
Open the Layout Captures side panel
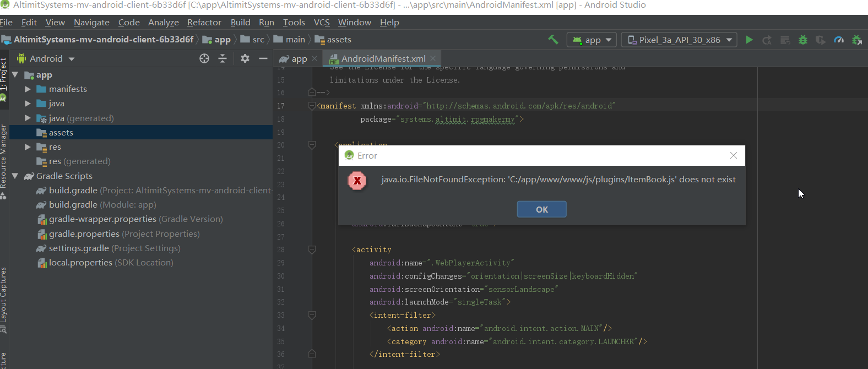(4, 300)
